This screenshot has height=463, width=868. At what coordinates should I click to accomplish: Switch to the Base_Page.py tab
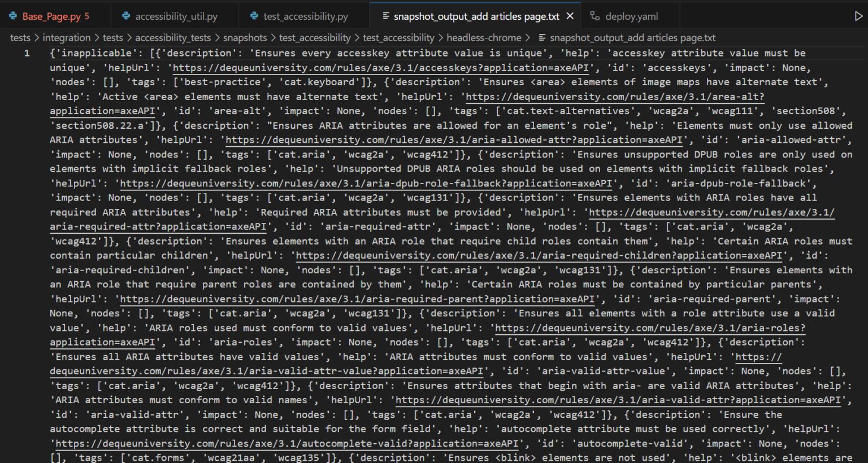[x=51, y=16]
